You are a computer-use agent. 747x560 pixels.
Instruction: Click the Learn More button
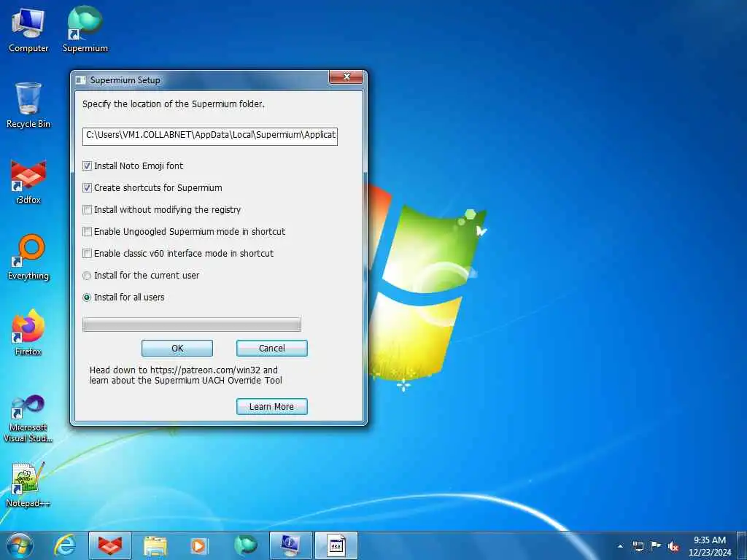[x=272, y=407]
